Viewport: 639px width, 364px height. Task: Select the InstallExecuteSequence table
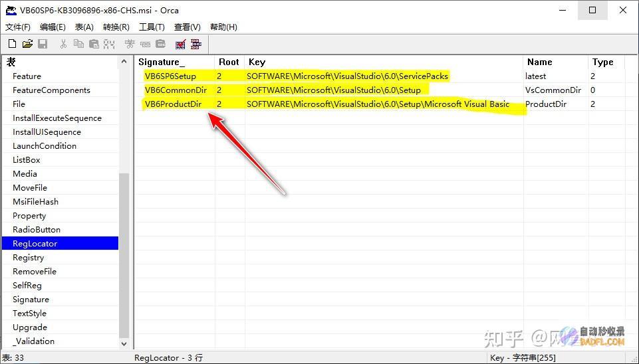[57, 118]
